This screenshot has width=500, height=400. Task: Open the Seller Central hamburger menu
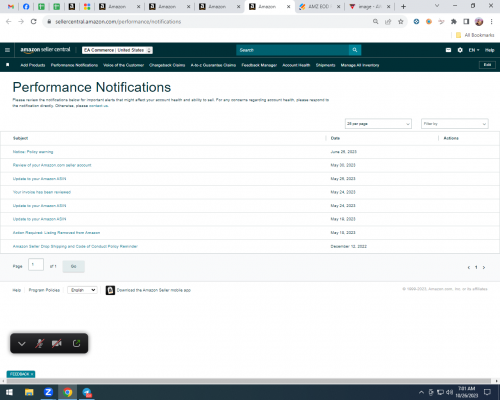tap(7, 50)
